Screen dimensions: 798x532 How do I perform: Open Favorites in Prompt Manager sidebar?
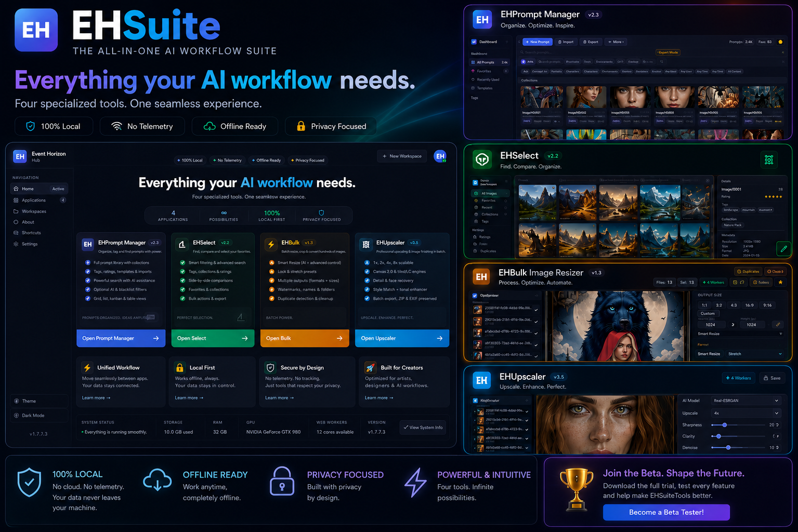coord(489,71)
